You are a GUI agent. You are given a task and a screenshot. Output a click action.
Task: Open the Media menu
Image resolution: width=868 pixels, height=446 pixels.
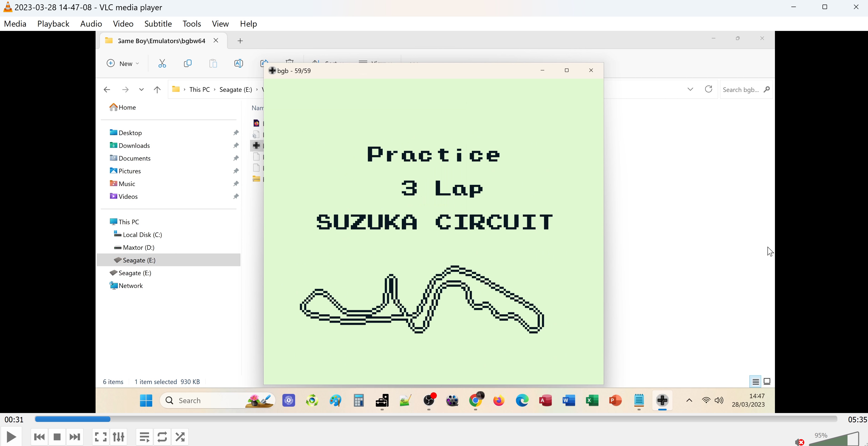[x=15, y=24]
